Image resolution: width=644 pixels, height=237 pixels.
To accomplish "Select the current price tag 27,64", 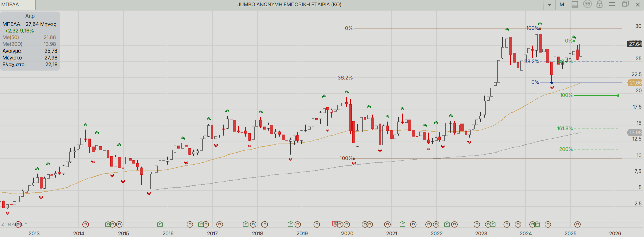I will click(x=635, y=44).
